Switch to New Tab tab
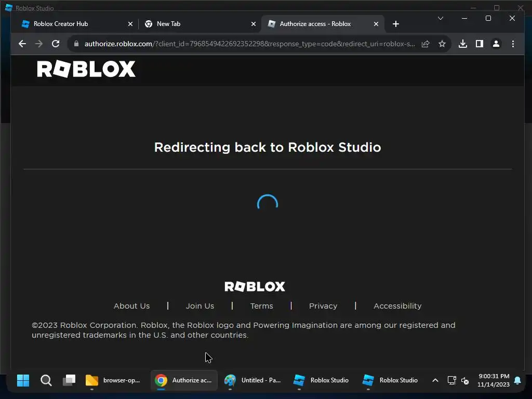The height and width of the screenshot is (399, 532). pos(199,24)
